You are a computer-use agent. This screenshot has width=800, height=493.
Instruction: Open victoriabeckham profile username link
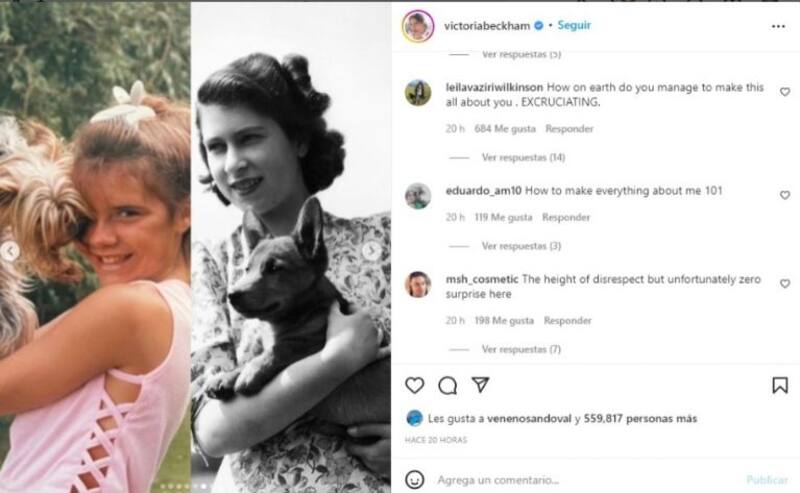484,25
